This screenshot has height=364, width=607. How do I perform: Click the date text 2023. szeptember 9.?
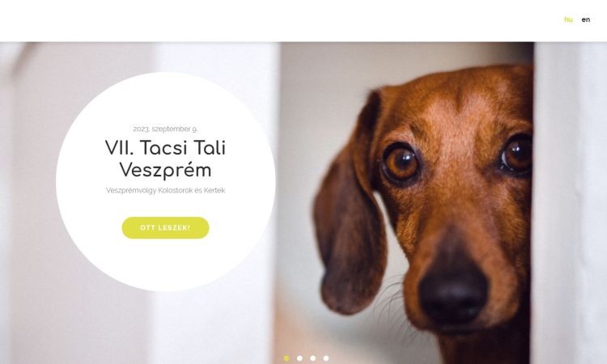(x=165, y=129)
